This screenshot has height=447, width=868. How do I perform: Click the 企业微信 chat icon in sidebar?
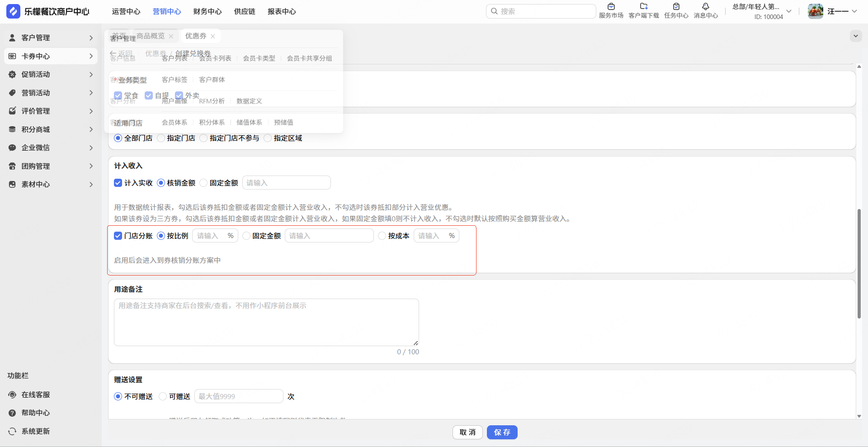click(x=12, y=148)
